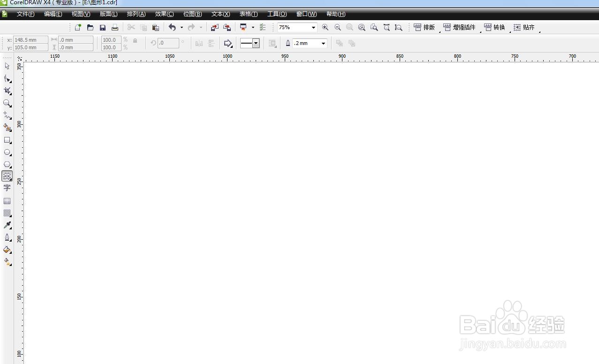Image resolution: width=599 pixels, height=364 pixels.
Task: Click the y position field 105.0 mm
Action: pos(30,47)
